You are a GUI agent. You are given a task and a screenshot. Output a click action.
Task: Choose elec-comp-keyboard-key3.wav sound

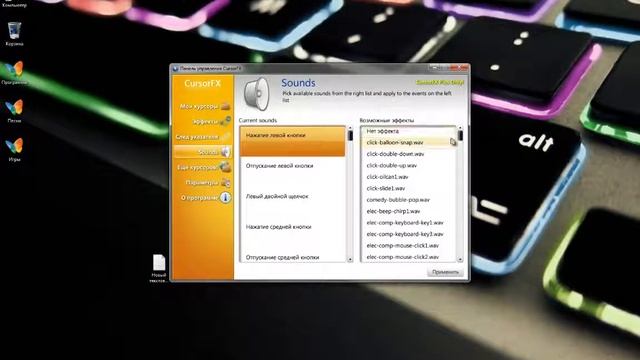coord(408,234)
